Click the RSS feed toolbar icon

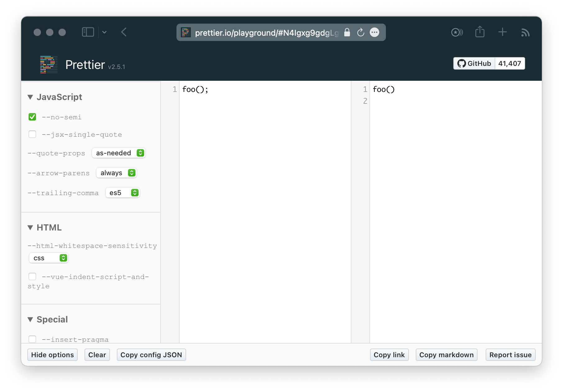pos(525,32)
